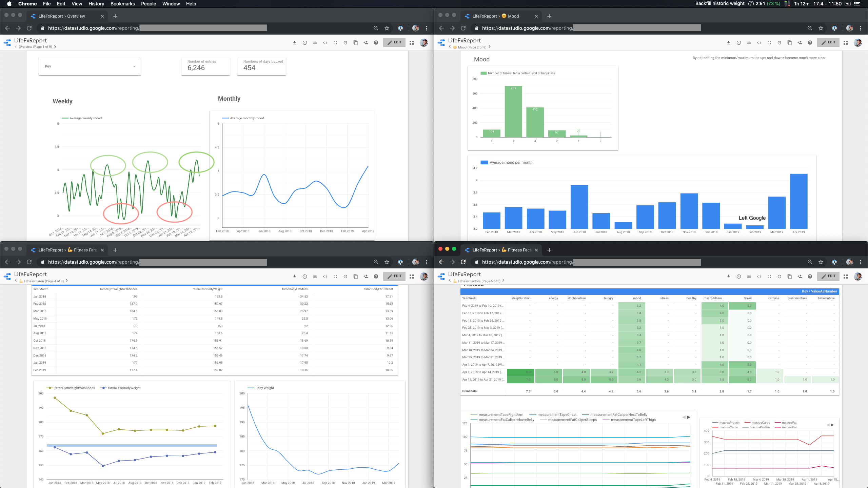This screenshot has height=488, width=868.
Task: Get report link icon in Mood report
Action: 749,43
